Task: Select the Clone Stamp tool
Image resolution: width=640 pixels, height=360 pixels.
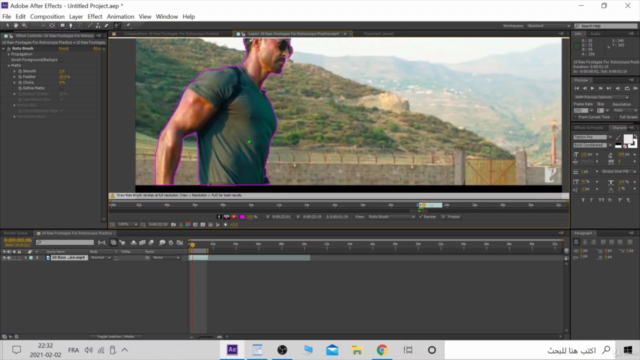Action: pyautogui.click(x=98, y=26)
